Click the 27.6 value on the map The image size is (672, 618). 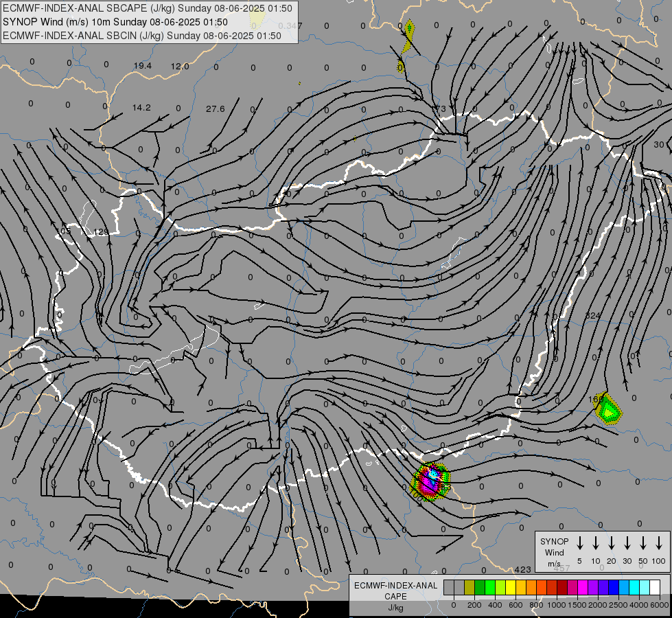click(216, 109)
